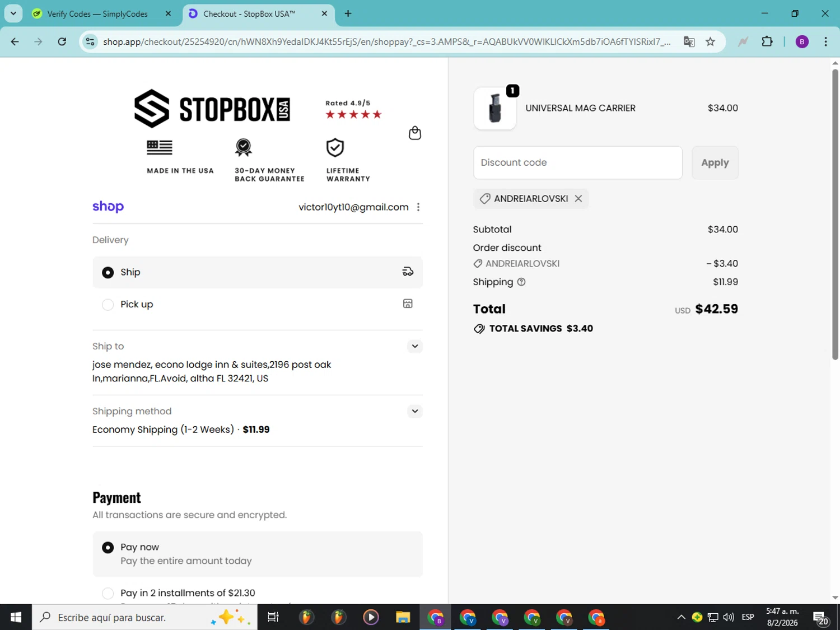840x630 pixels.
Task: Open the Chrome three-dot menu
Action: coord(826,41)
